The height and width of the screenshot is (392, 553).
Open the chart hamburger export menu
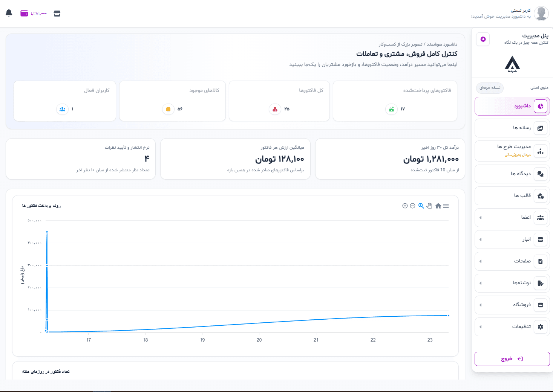click(x=446, y=206)
